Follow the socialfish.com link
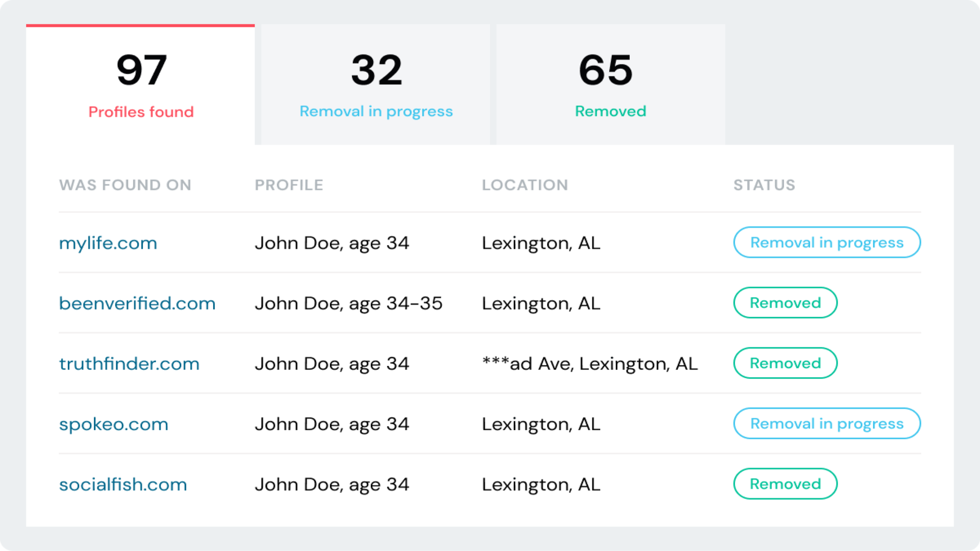The width and height of the screenshot is (980, 551). pos(123,484)
